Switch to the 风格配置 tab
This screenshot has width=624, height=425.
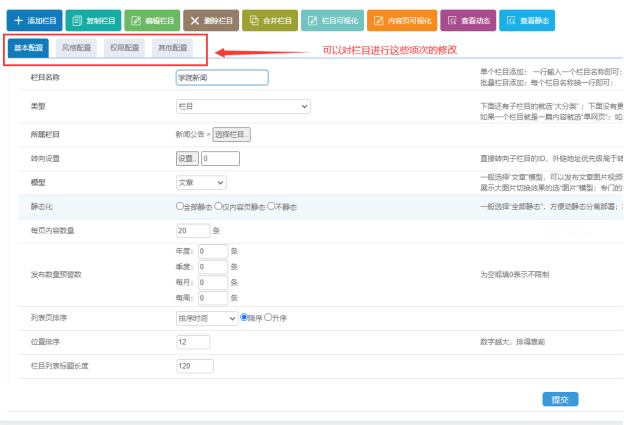click(76, 48)
